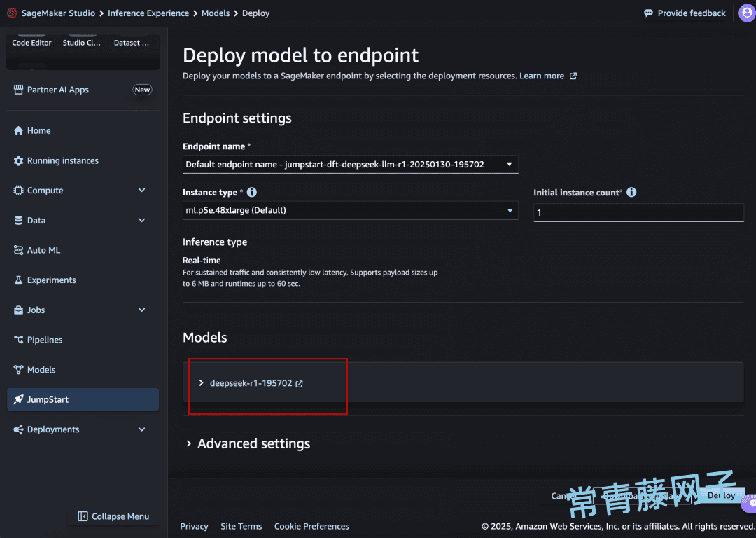Open the deepseek-r1-195702 model link

251,383
